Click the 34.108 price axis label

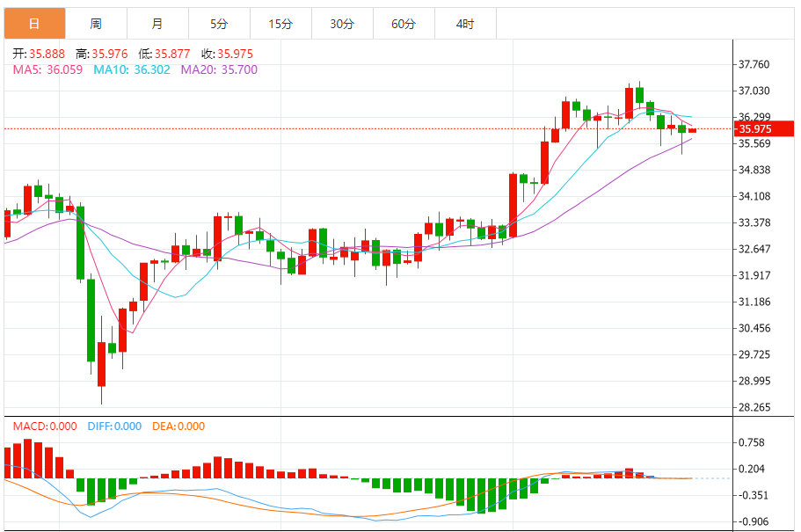click(x=754, y=196)
